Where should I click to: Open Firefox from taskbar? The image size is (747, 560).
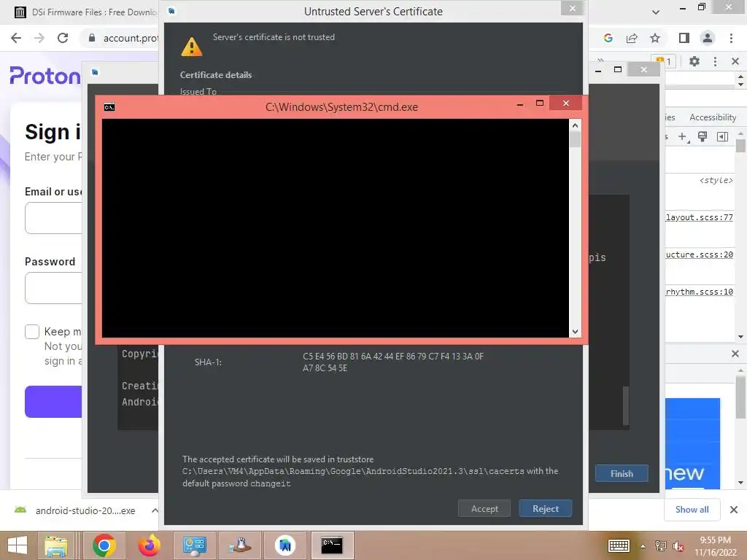[149, 545]
